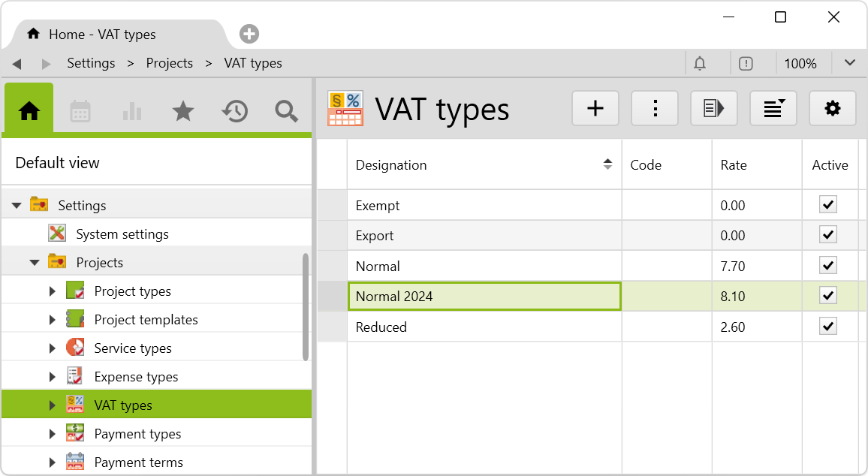Click the plus button to add VAT type

click(595, 109)
